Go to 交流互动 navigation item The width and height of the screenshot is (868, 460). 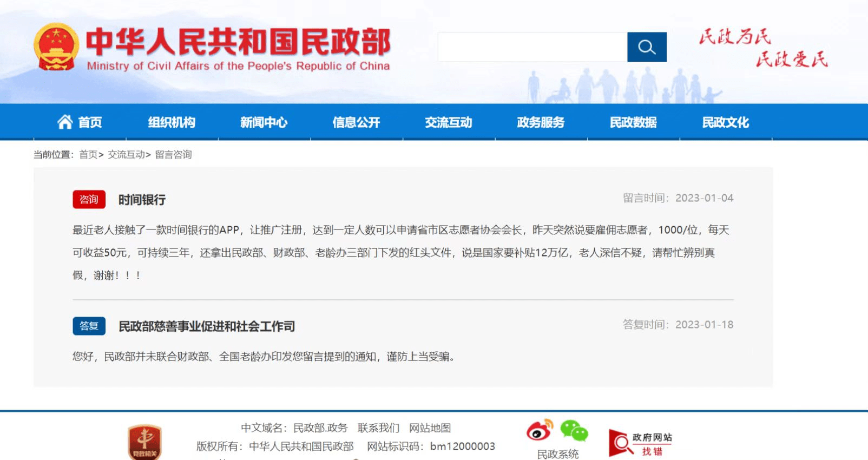(x=448, y=122)
